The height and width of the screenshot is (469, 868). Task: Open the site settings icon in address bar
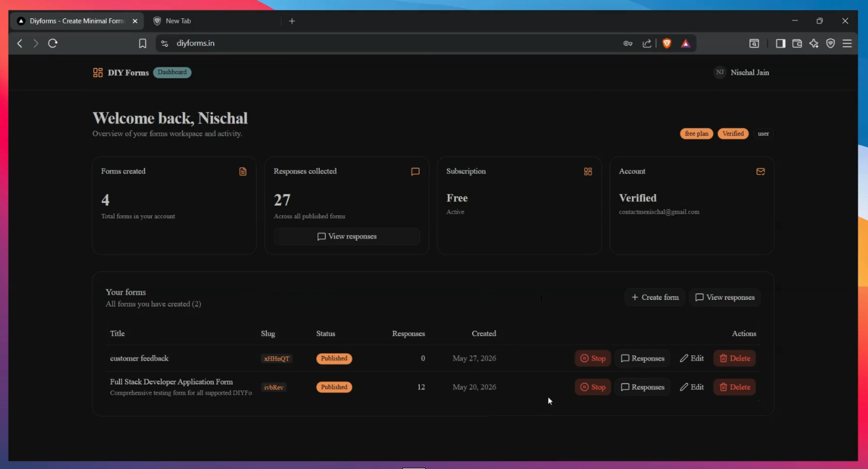165,43
